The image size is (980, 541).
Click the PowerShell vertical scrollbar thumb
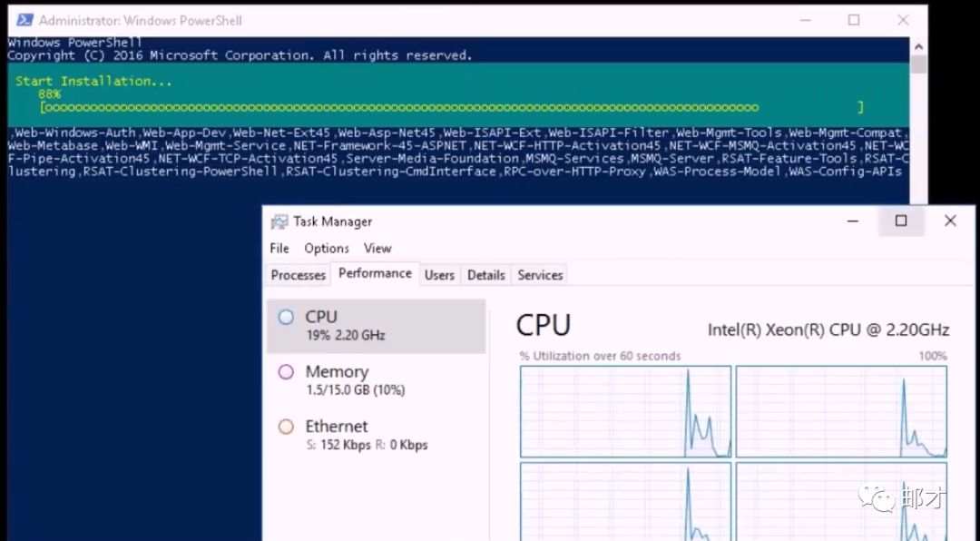pos(918,64)
